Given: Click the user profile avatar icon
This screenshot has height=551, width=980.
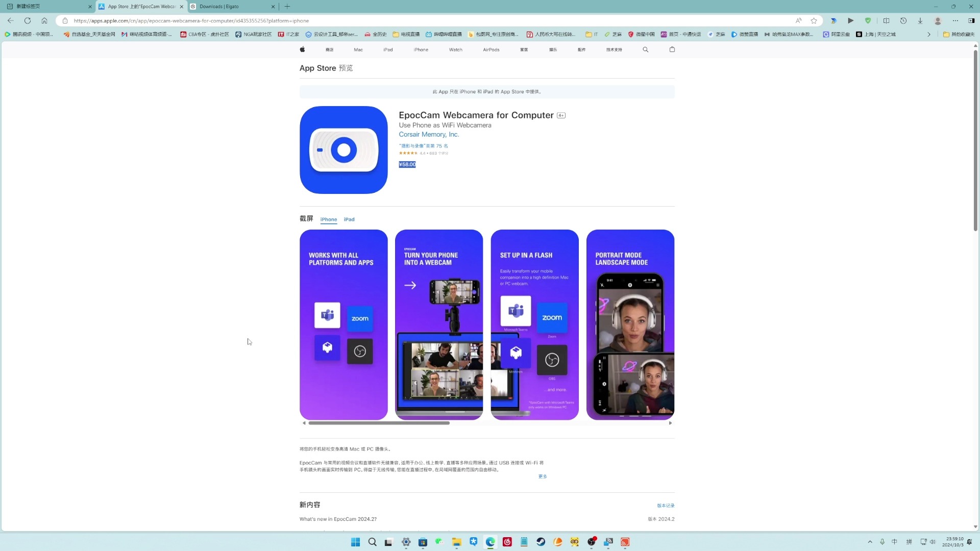Looking at the screenshot, I should (x=938, y=20).
